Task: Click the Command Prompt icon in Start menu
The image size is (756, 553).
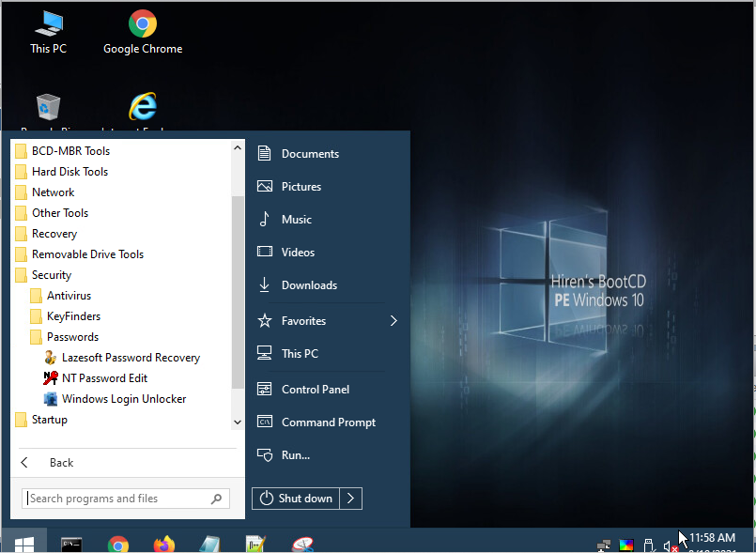Action: tap(264, 422)
